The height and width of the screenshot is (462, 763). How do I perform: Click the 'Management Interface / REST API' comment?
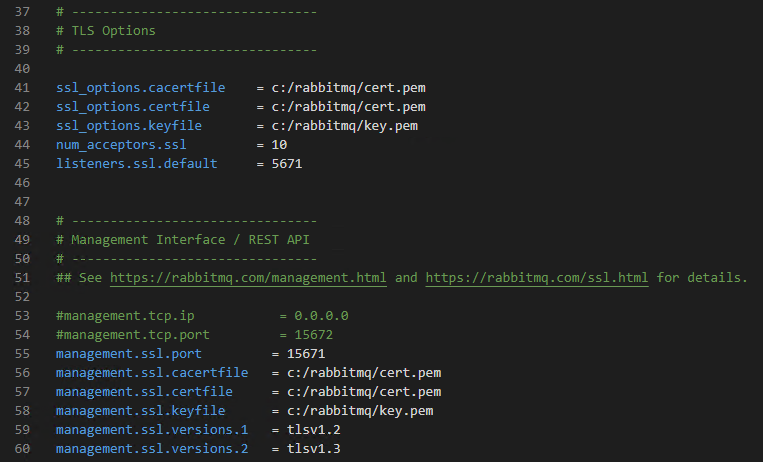[x=190, y=239]
